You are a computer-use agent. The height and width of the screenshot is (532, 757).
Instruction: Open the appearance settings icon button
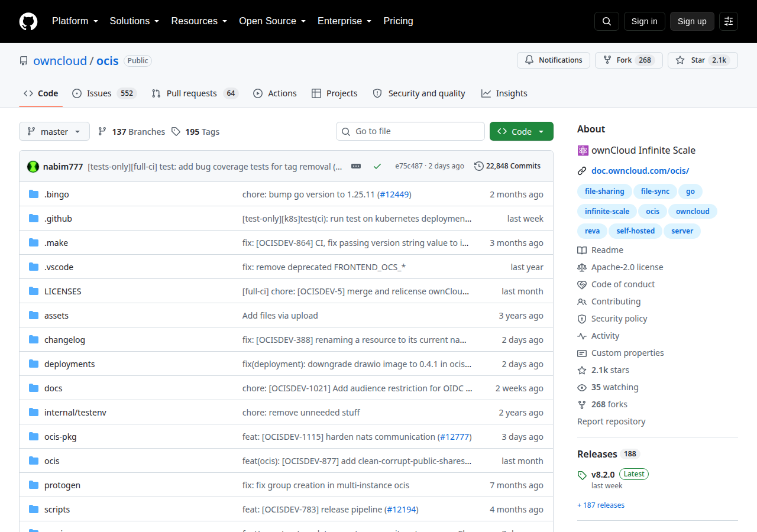[x=729, y=21]
